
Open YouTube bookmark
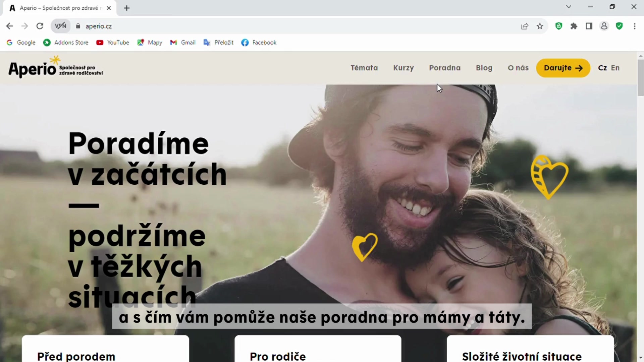(x=113, y=43)
